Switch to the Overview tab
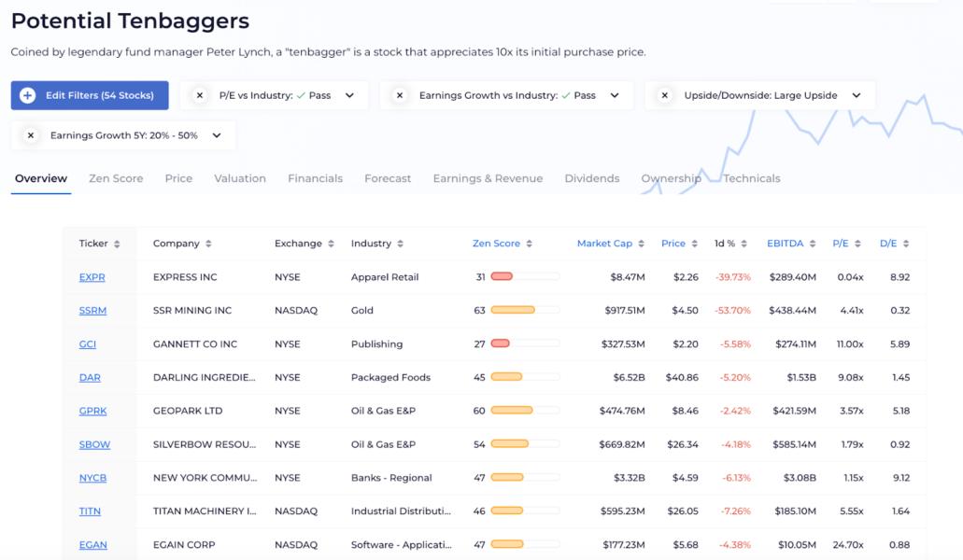The height and width of the screenshot is (560, 963). tap(41, 178)
